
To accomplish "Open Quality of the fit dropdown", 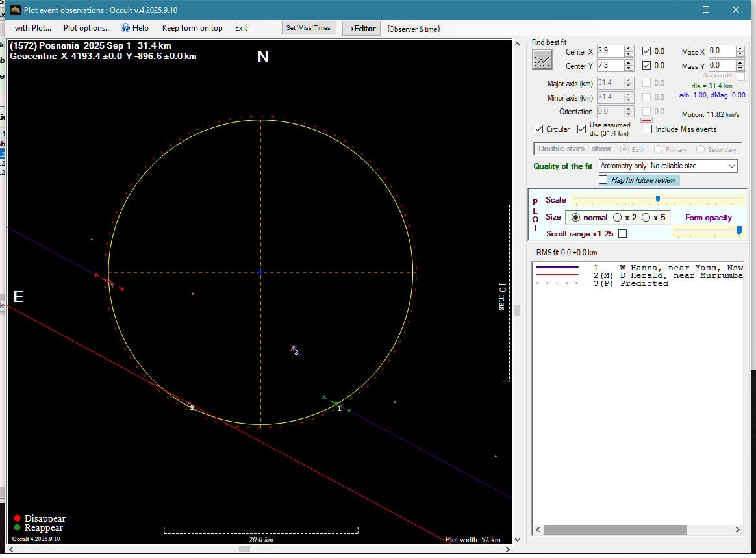I will tap(732, 166).
